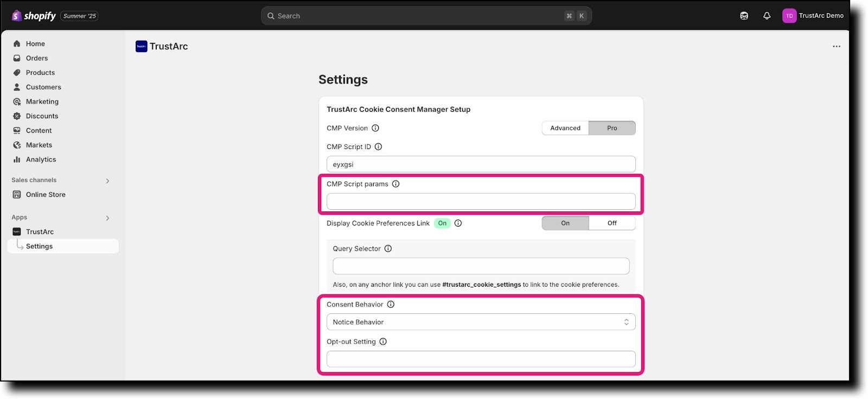Click the Query Selector field
Viewport: 868px width, 399px height.
[481, 266]
